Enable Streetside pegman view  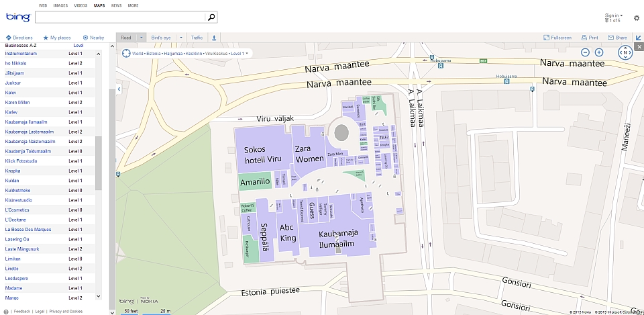[x=213, y=38]
